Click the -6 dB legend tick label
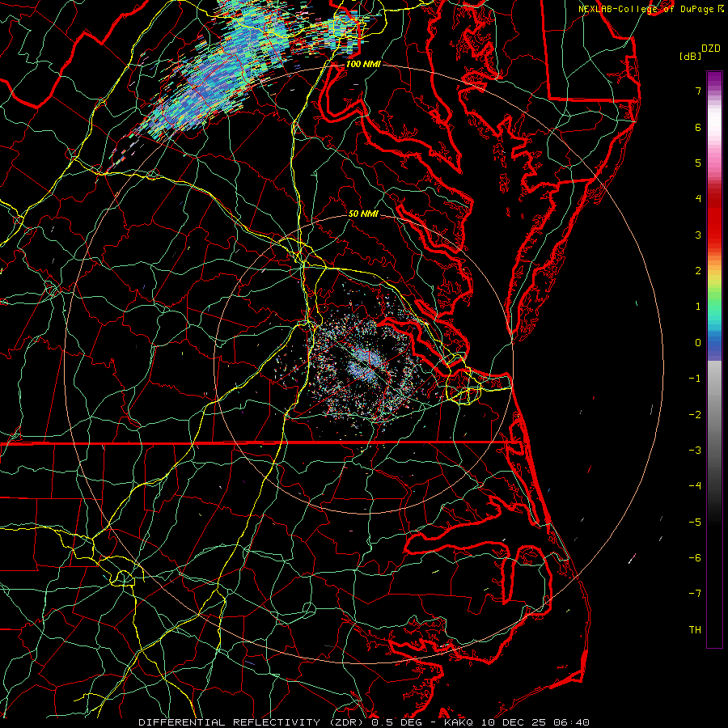This screenshot has width=728, height=728. (x=695, y=558)
